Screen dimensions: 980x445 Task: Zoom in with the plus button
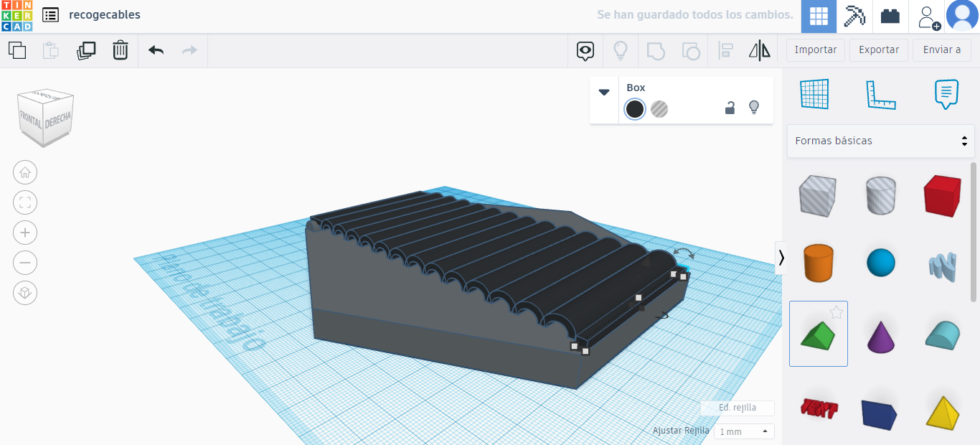[x=25, y=233]
